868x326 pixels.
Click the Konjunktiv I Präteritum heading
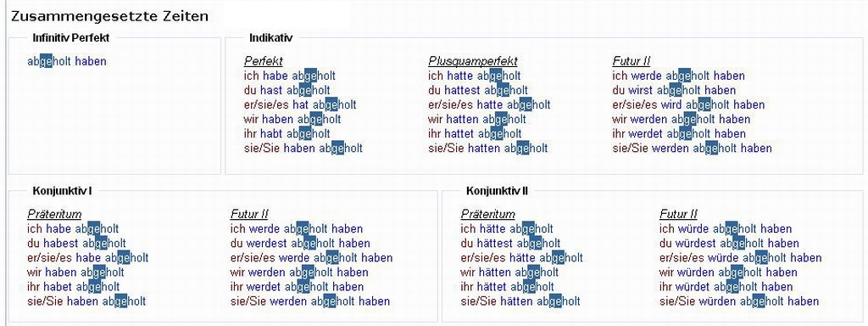pos(54,215)
